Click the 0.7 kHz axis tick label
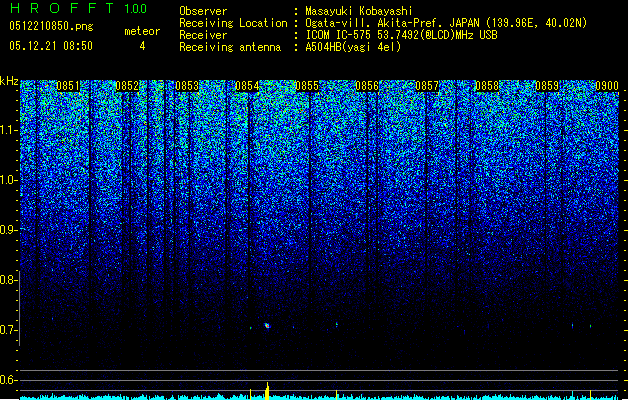This screenshot has width=629, height=400. point(8,330)
